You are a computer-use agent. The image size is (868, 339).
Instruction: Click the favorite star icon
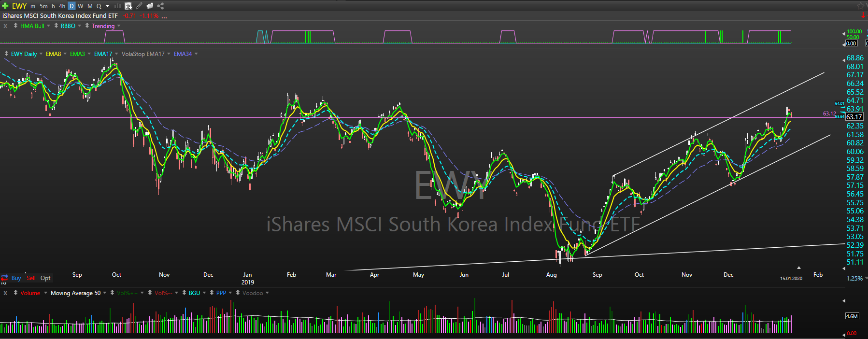tap(861, 6)
